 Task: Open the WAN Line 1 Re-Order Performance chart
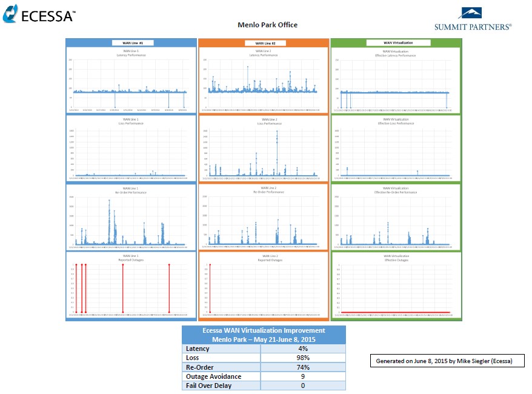click(x=131, y=217)
